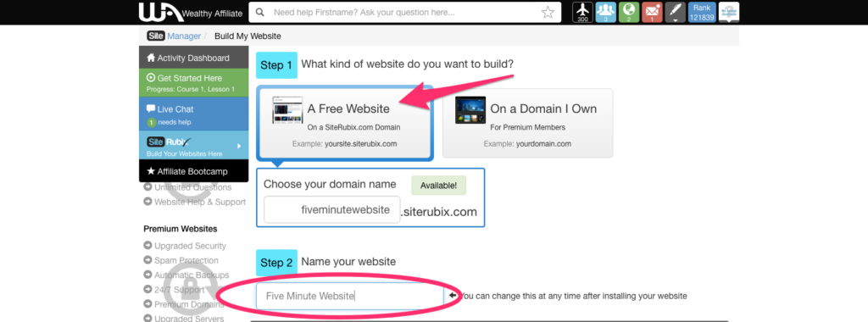Image resolution: width=868 pixels, height=322 pixels.
Task: Click the Site Manager breadcrumb link
Action: click(x=174, y=36)
